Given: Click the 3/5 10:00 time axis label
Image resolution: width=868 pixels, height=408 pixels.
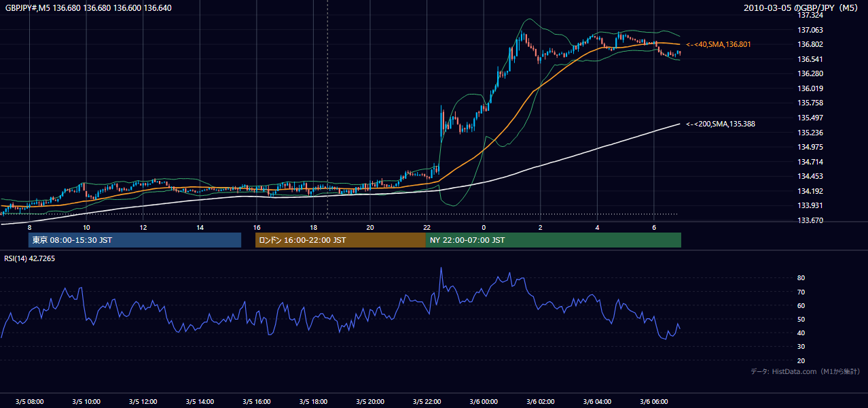Looking at the screenshot, I should pos(86,401).
